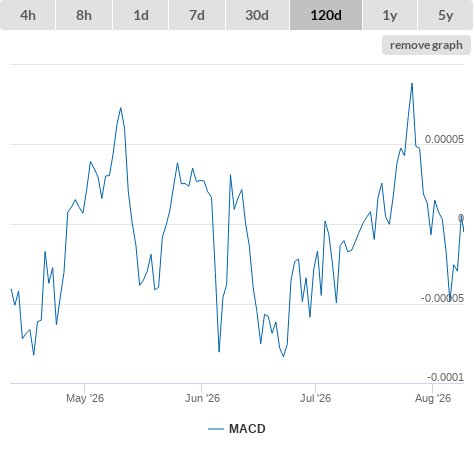
Task: Select the 4h time range tab
Action: pyautogui.click(x=28, y=15)
